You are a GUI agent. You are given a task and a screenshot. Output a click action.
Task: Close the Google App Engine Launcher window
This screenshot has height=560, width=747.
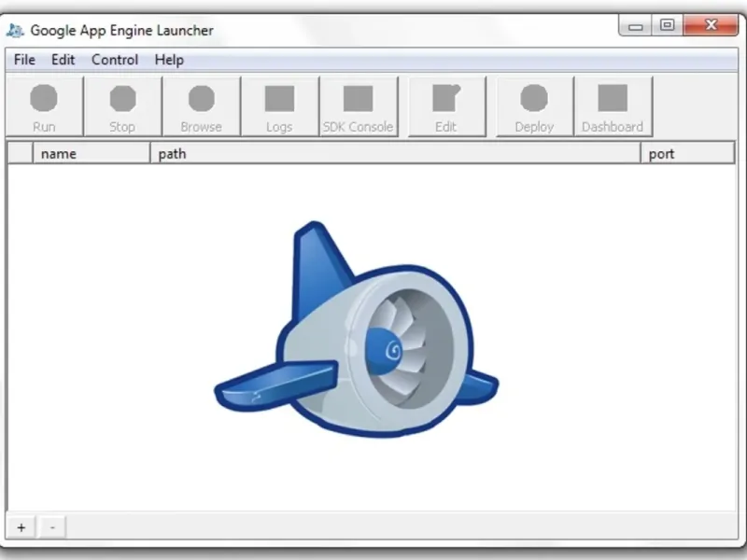711,26
